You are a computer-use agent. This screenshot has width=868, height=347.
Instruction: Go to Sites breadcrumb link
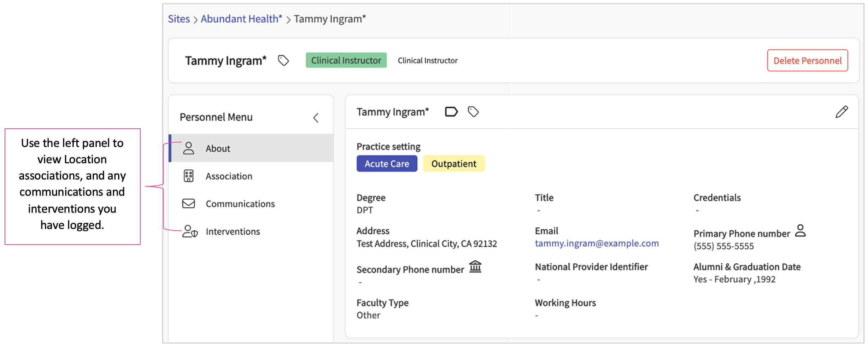pyautogui.click(x=179, y=19)
